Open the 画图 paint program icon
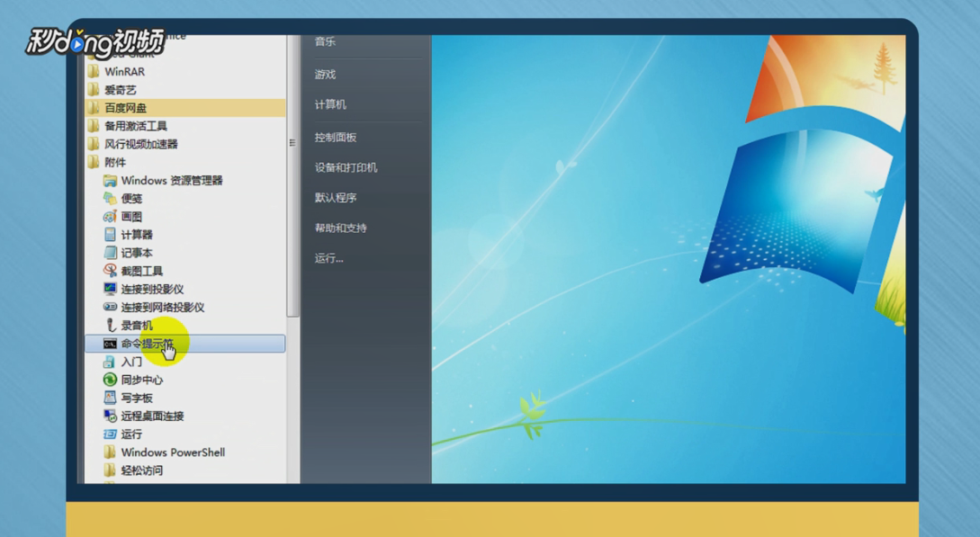This screenshot has height=537, width=980. pos(110,217)
